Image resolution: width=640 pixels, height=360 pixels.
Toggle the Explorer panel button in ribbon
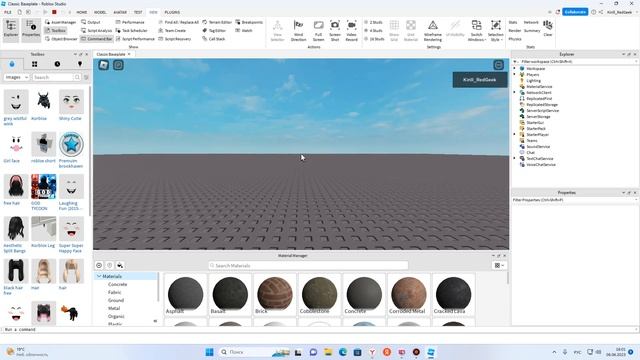click(11, 29)
